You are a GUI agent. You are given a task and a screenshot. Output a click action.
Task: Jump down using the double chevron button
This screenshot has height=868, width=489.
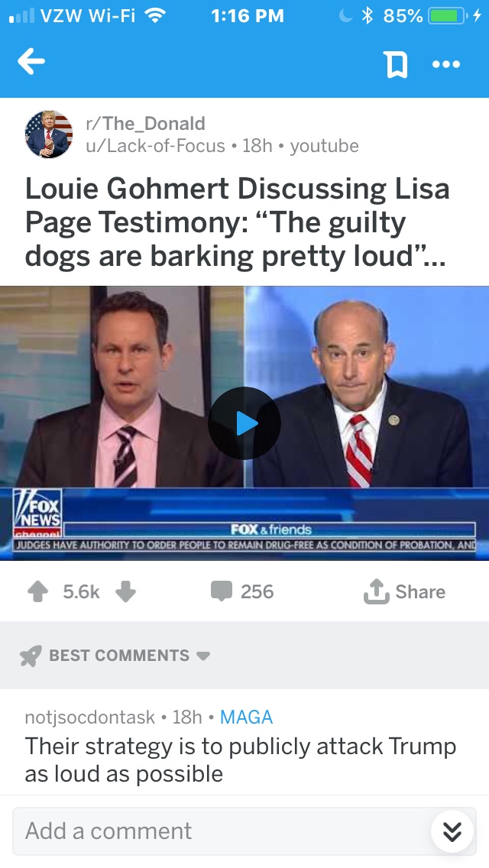pos(452,831)
